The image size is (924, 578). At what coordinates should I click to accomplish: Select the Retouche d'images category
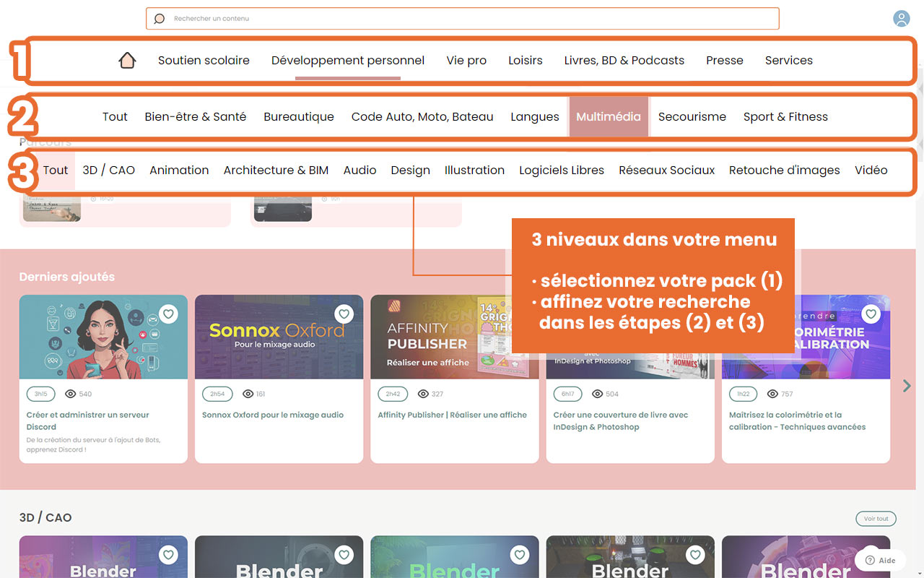pos(784,170)
